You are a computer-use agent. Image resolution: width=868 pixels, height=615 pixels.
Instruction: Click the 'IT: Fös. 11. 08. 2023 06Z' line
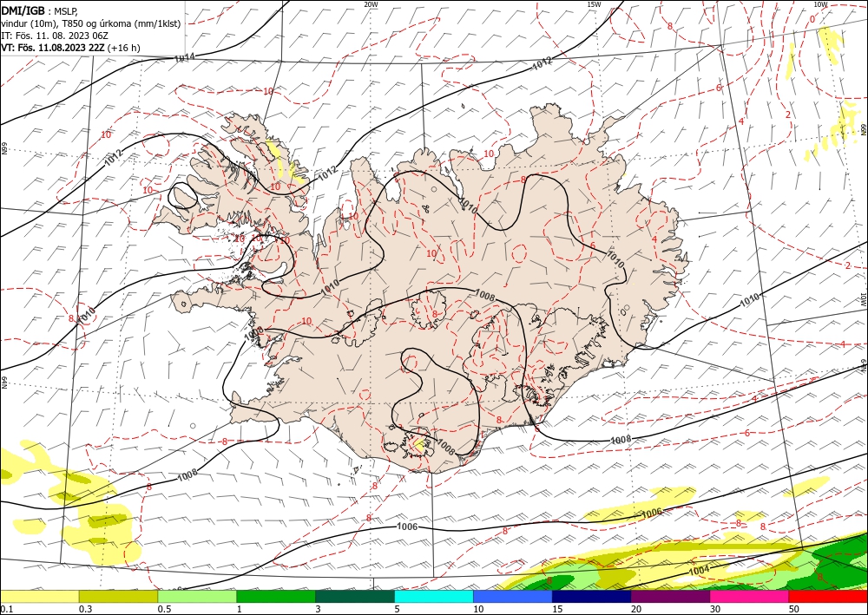55,36
